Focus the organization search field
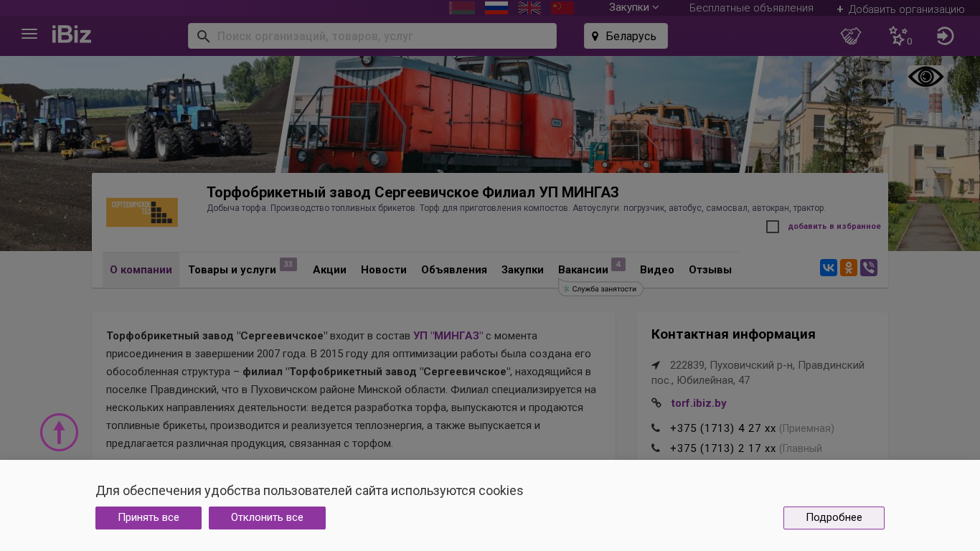This screenshot has height=551, width=980. 372,36
